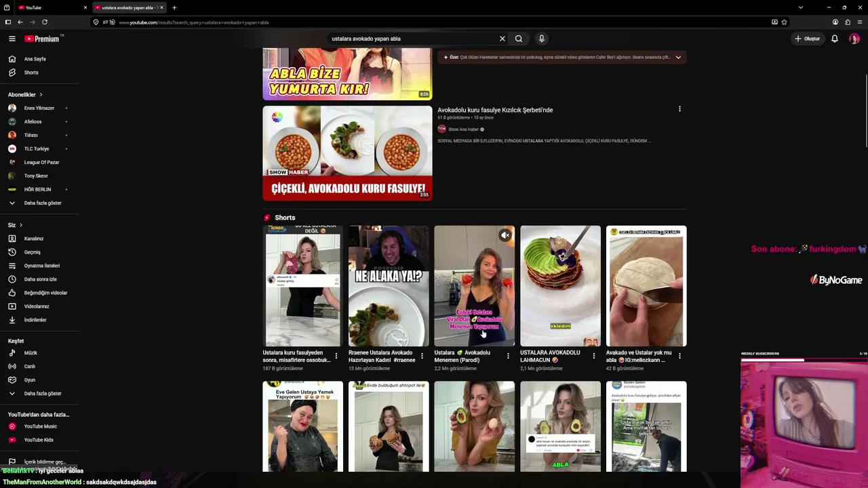868x488 pixels.
Task: Open Enes Yilmazer subscription channel
Action: click(39, 108)
